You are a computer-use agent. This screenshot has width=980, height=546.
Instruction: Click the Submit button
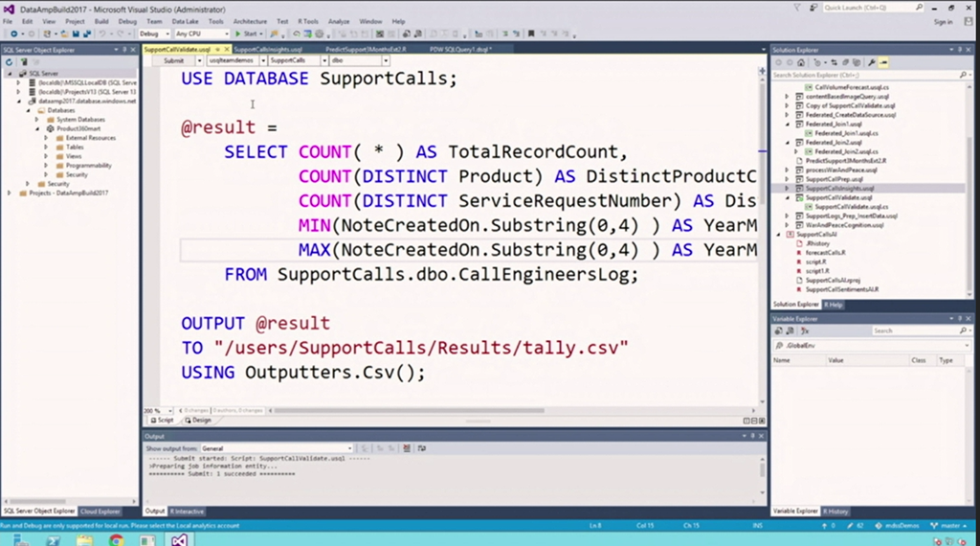(x=174, y=60)
